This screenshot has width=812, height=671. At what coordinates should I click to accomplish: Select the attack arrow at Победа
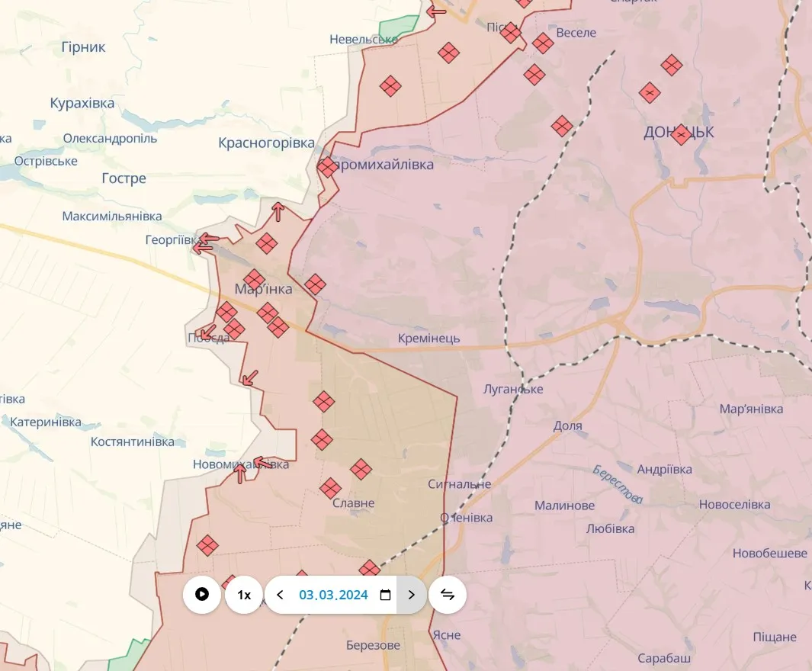205,333
